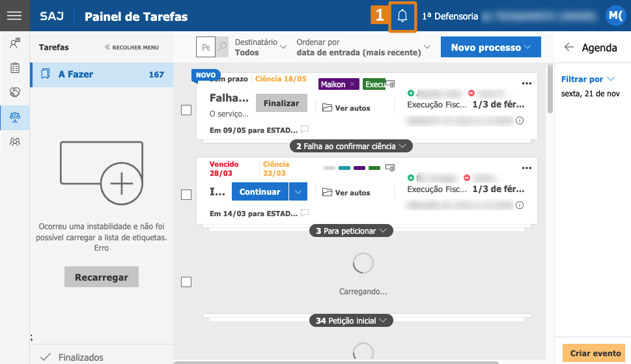Image resolution: width=631 pixels, height=364 pixels.
Task: Open the person chat sidebar icon
Action: coord(15,43)
